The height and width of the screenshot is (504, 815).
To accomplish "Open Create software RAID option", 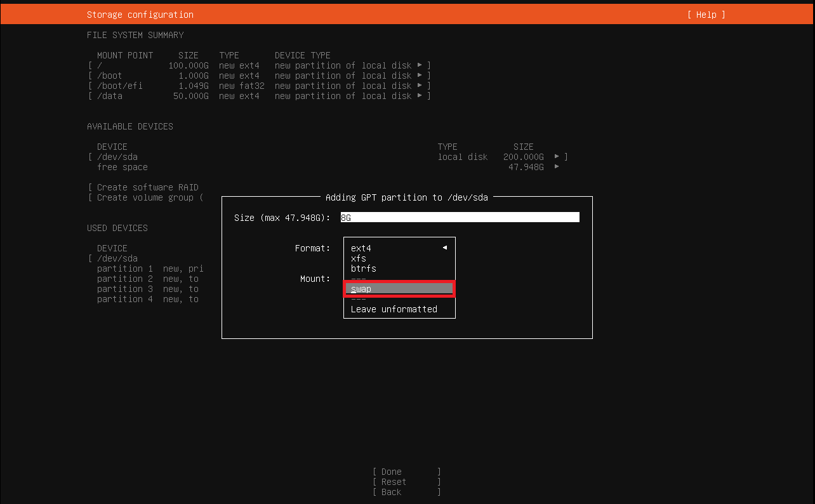I will (x=143, y=187).
